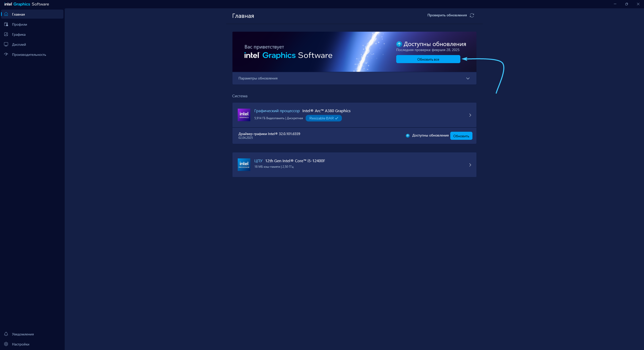The image size is (644, 350).
Task: Click the update arrow icon beside Доступны обновления heading
Action: pyautogui.click(x=399, y=44)
